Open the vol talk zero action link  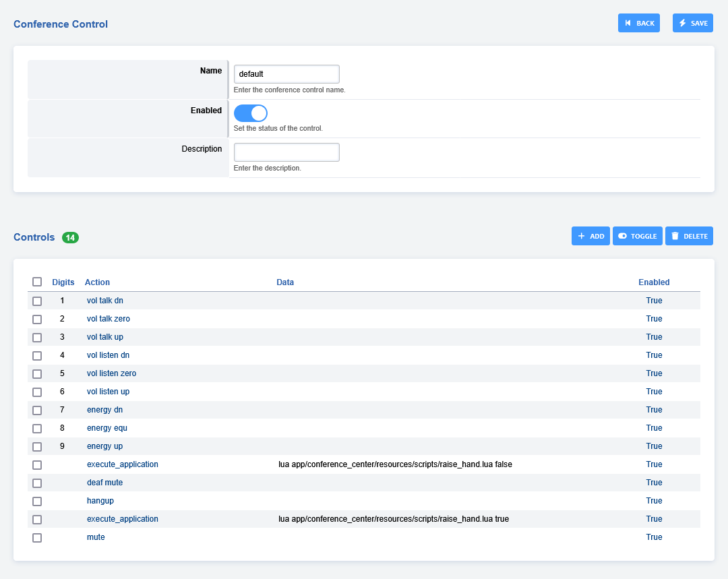point(109,319)
